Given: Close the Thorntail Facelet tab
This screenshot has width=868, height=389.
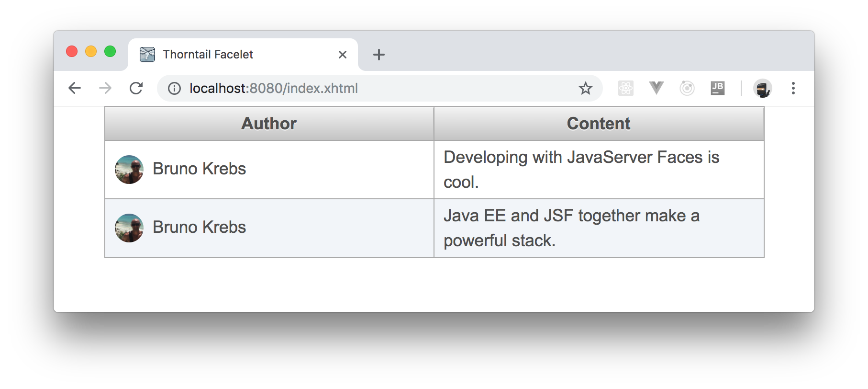Looking at the screenshot, I should click(342, 55).
